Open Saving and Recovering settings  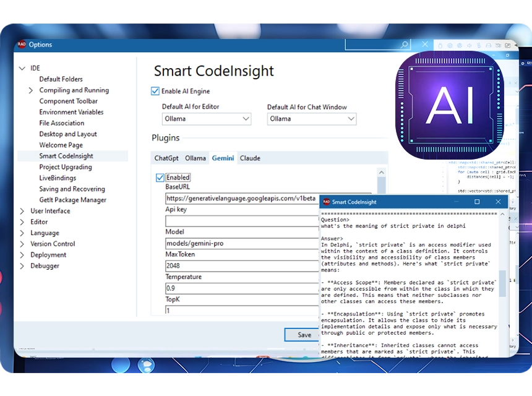72,189
